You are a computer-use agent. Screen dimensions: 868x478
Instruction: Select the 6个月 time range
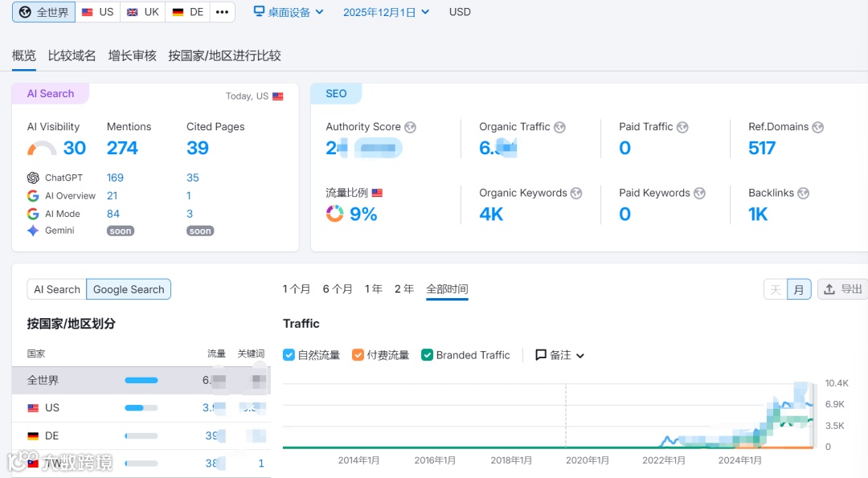point(338,289)
